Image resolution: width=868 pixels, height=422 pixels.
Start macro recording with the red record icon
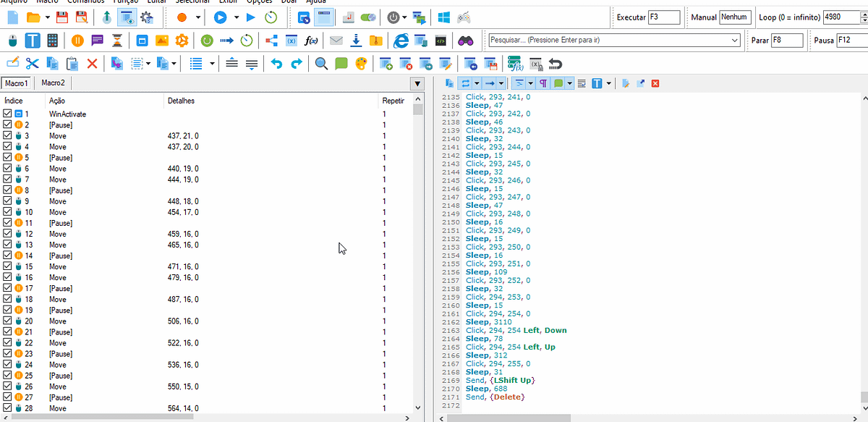coord(182,17)
